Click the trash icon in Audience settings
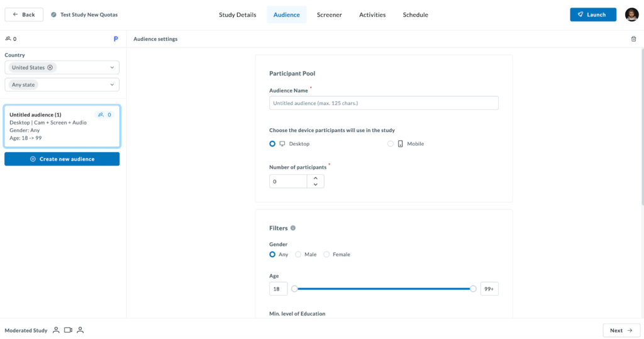644x339 pixels. tap(633, 39)
